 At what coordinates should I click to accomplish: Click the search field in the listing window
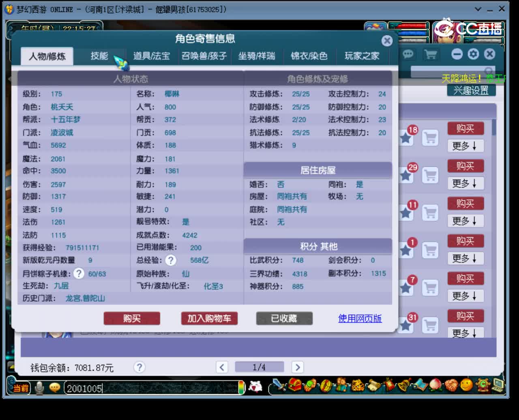[453, 72]
